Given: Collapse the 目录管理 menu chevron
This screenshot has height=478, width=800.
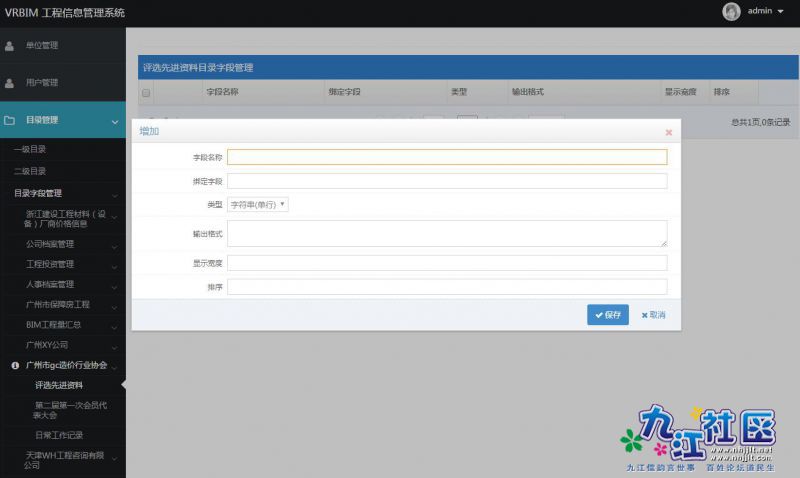Looking at the screenshot, I should click(114, 120).
